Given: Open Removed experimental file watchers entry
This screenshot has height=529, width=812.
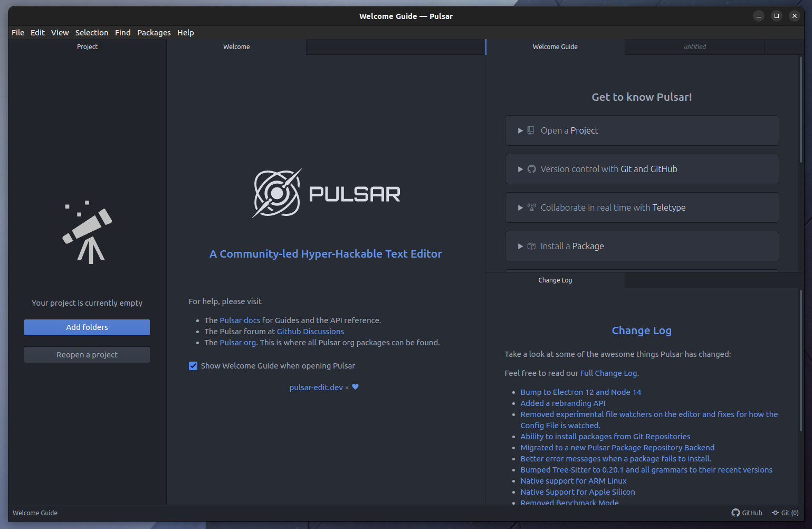Looking at the screenshot, I should [x=649, y=420].
